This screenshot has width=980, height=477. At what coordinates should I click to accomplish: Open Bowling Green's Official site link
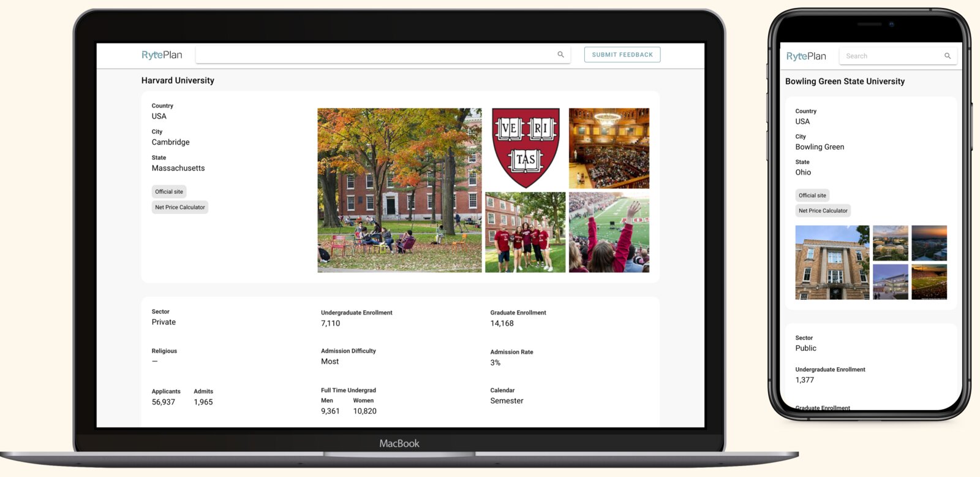812,196
